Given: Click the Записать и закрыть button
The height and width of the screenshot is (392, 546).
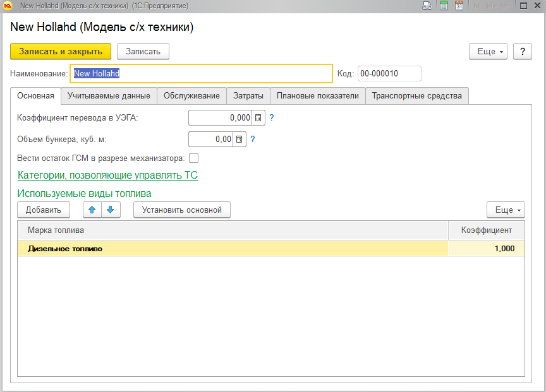Looking at the screenshot, I should (61, 52).
